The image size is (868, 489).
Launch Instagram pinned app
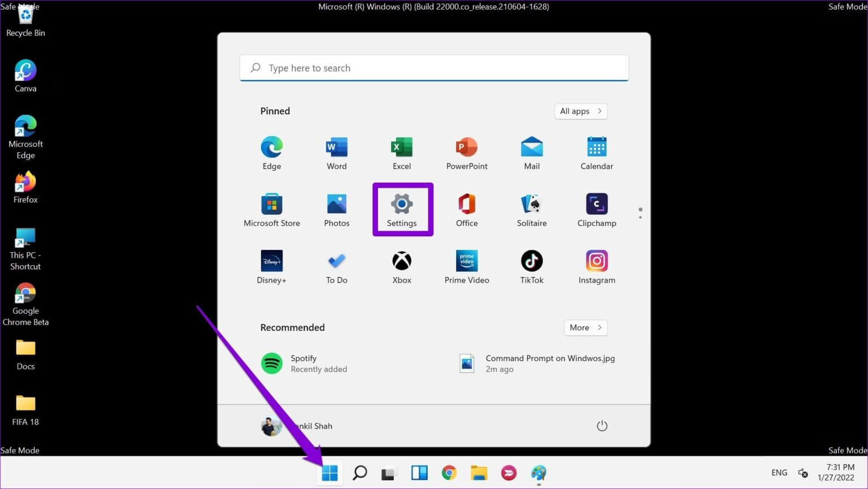click(x=597, y=267)
